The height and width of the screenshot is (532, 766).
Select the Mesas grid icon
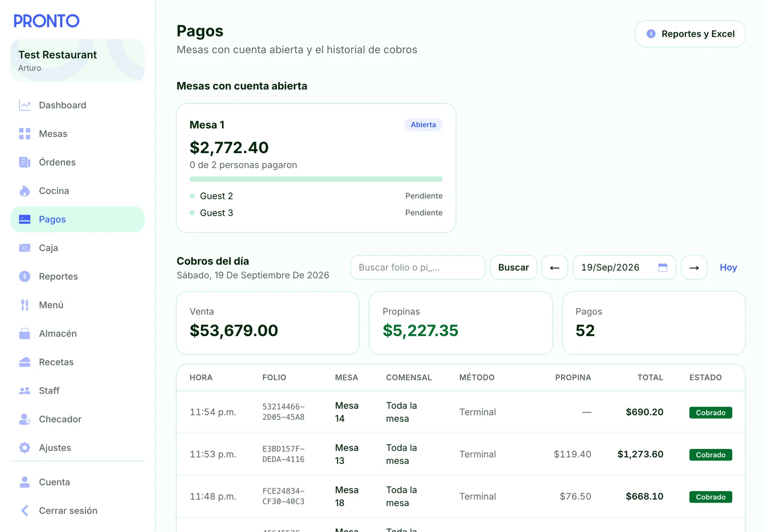click(x=25, y=134)
